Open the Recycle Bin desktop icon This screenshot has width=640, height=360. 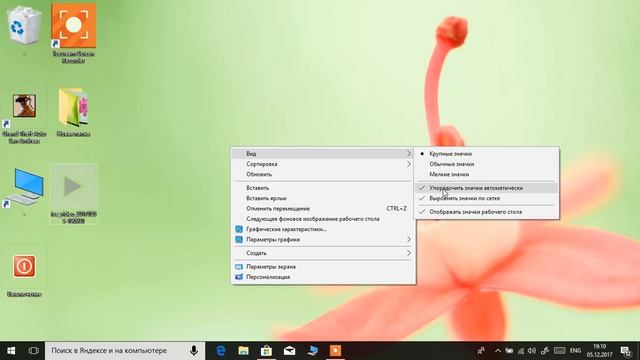click(x=24, y=25)
